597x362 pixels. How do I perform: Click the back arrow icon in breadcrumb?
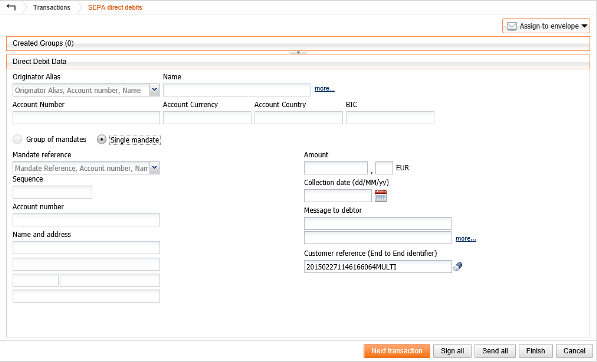(x=11, y=7)
